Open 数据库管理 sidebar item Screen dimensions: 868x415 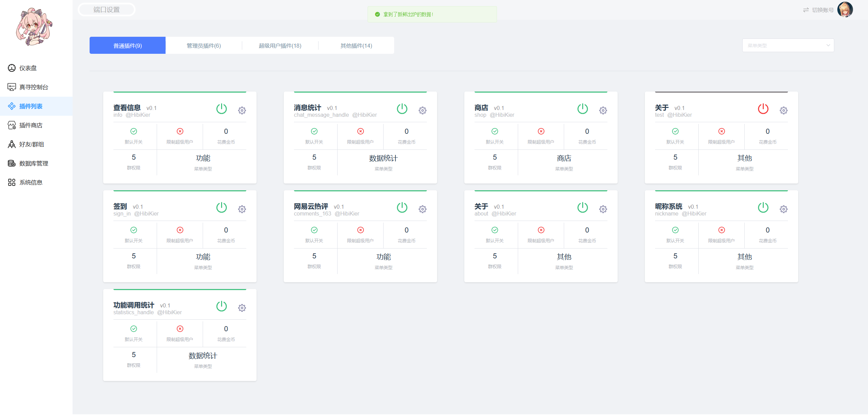(33, 163)
